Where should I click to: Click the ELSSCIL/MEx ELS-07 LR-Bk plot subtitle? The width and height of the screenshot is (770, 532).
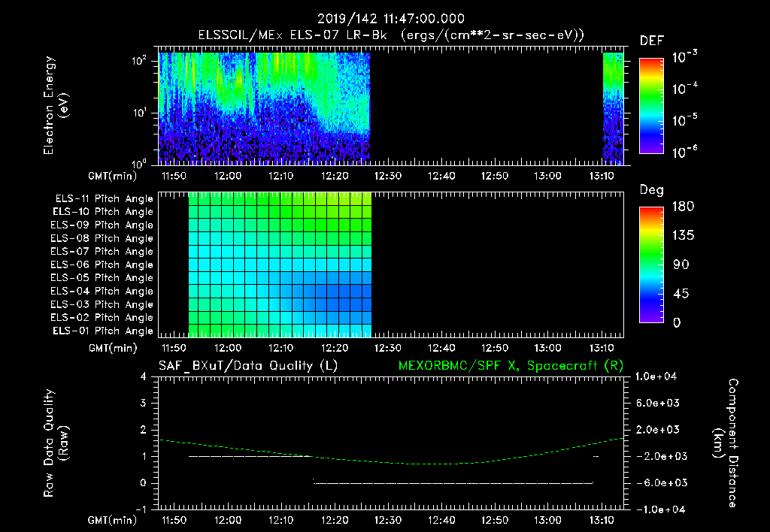click(x=390, y=35)
